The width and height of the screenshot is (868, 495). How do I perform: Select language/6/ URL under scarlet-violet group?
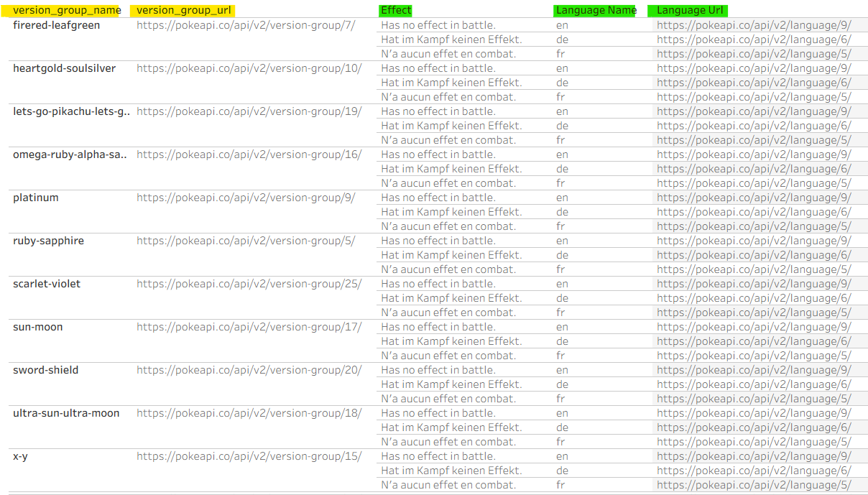(x=754, y=298)
